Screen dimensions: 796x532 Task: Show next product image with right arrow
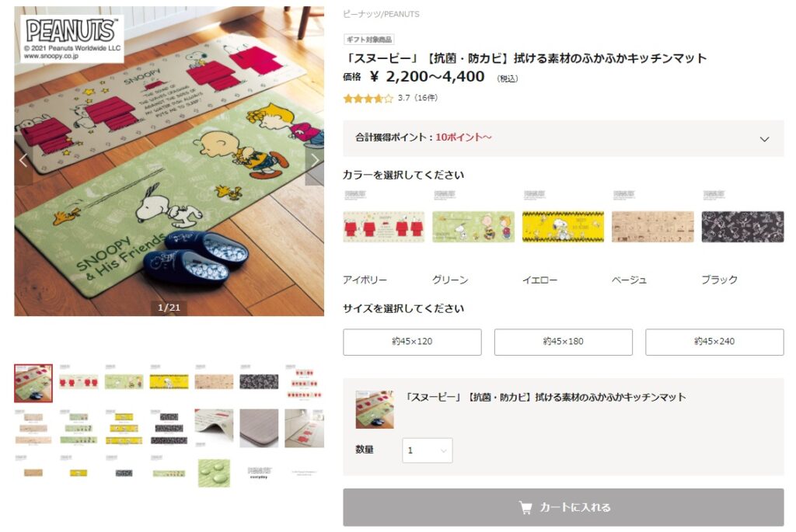[x=315, y=161]
